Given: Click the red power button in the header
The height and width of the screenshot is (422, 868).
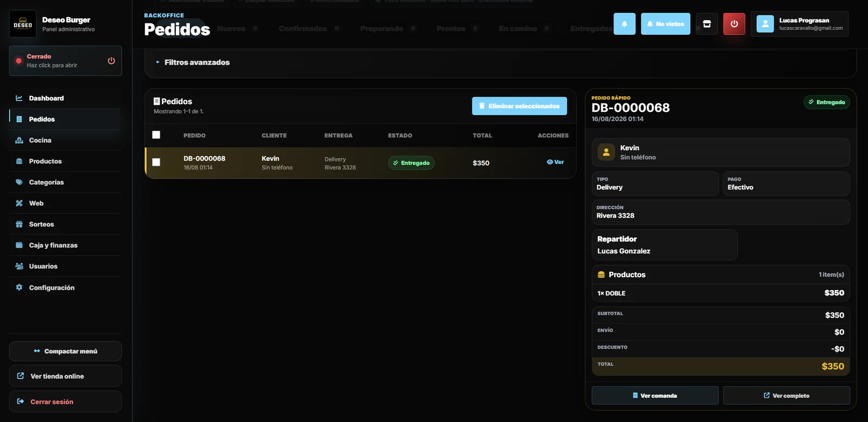Looking at the screenshot, I should tap(734, 24).
